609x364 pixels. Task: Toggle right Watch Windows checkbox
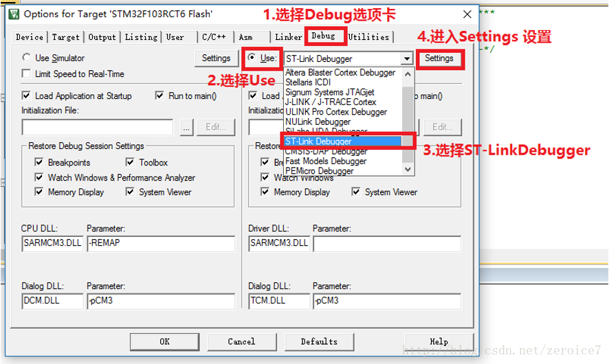click(x=265, y=177)
